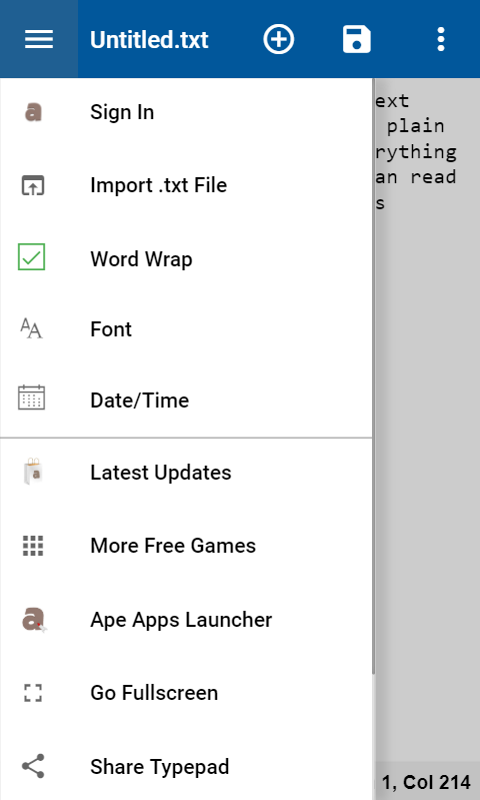Click 'an read' text in the editor
Image resolution: width=480 pixels, height=800 pixels.
pyautogui.click(x=416, y=177)
